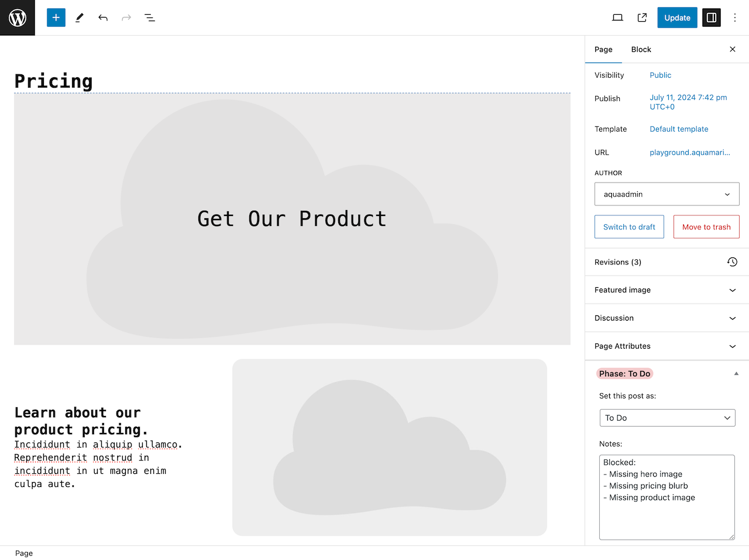The image size is (749, 560).
Task: Select the product cloud placeholder image
Action: click(x=390, y=447)
